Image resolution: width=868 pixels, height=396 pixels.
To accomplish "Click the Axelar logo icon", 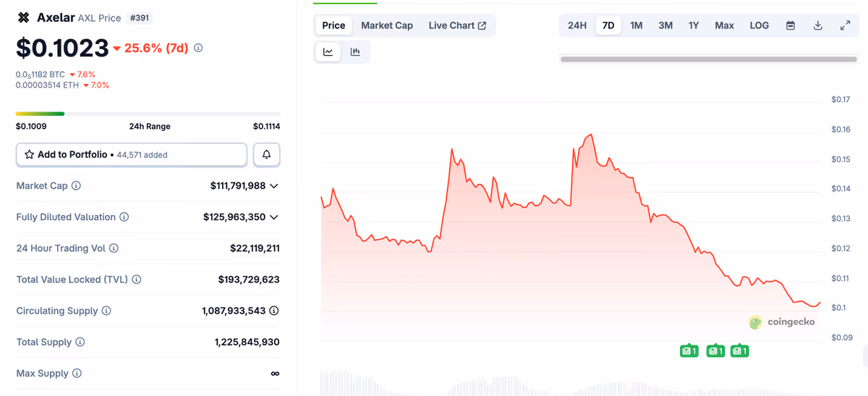I will [x=24, y=17].
